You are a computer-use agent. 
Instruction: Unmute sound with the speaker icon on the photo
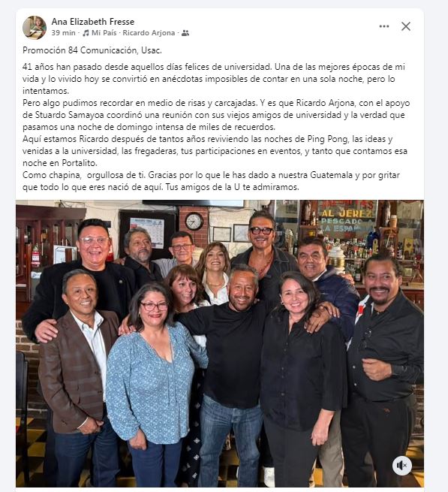[x=402, y=465]
